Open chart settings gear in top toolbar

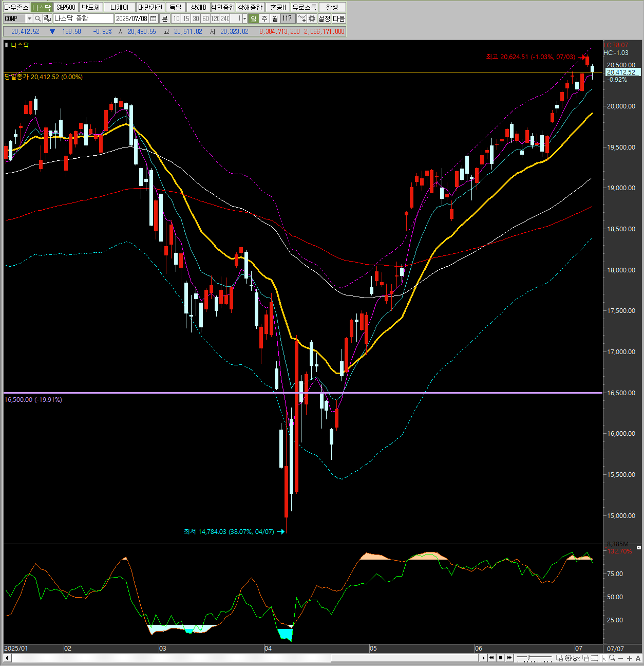(312, 18)
